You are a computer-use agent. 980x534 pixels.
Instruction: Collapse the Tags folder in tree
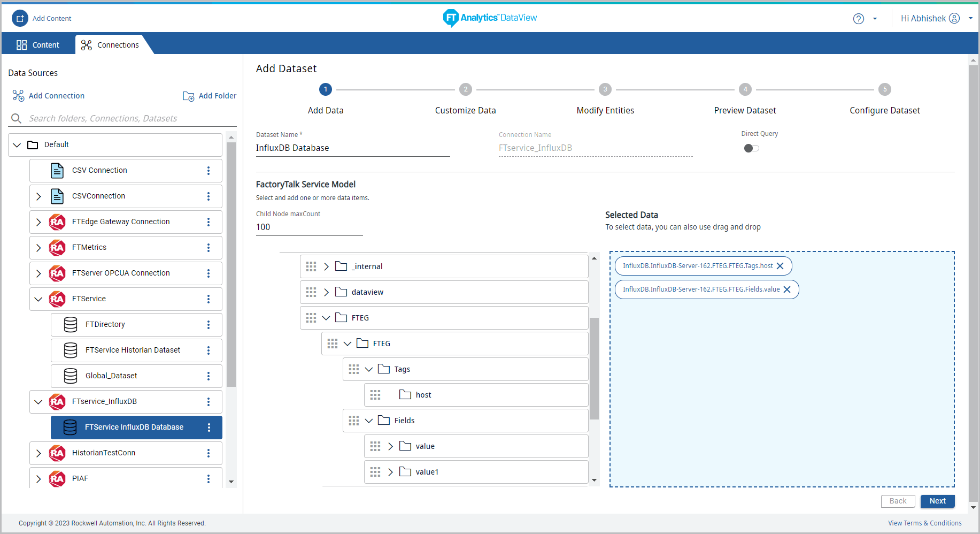point(369,369)
